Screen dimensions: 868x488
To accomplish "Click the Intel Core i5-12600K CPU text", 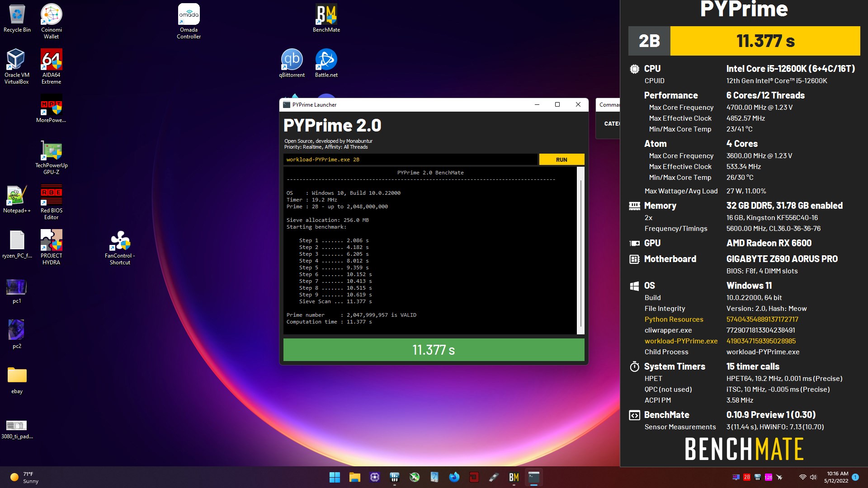I will point(791,69).
